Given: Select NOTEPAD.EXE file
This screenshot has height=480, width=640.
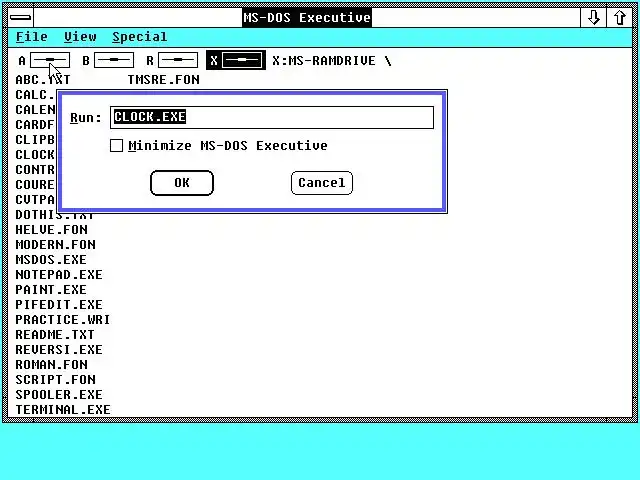Looking at the screenshot, I should (x=59, y=275).
